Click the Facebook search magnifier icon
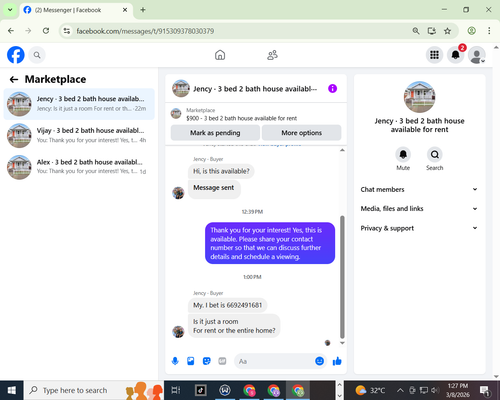This screenshot has width=500, height=400. (x=37, y=55)
